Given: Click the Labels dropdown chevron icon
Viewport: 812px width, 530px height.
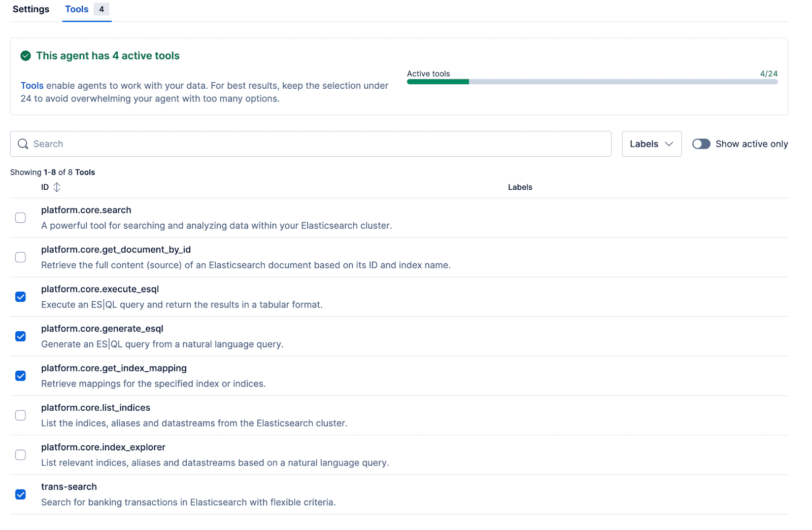Looking at the screenshot, I should [669, 144].
